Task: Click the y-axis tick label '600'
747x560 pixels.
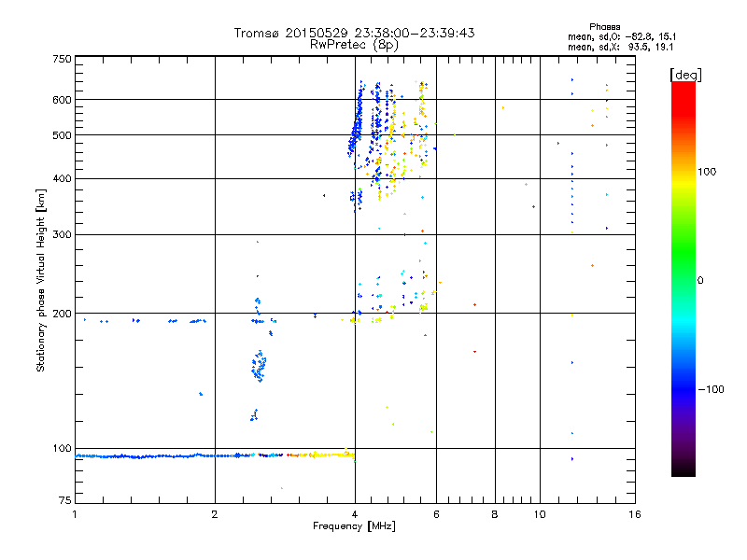Action: (62, 100)
